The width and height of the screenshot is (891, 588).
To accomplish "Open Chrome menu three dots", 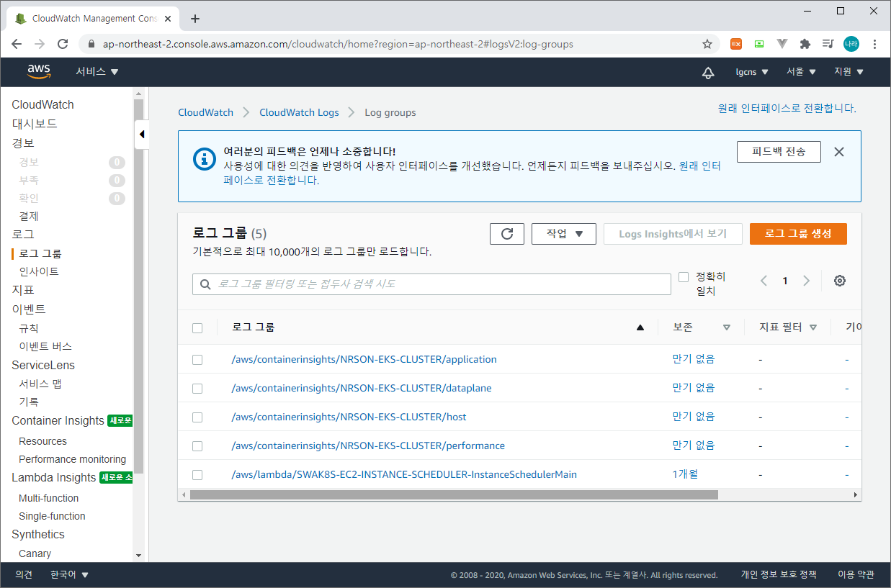I will click(x=874, y=44).
